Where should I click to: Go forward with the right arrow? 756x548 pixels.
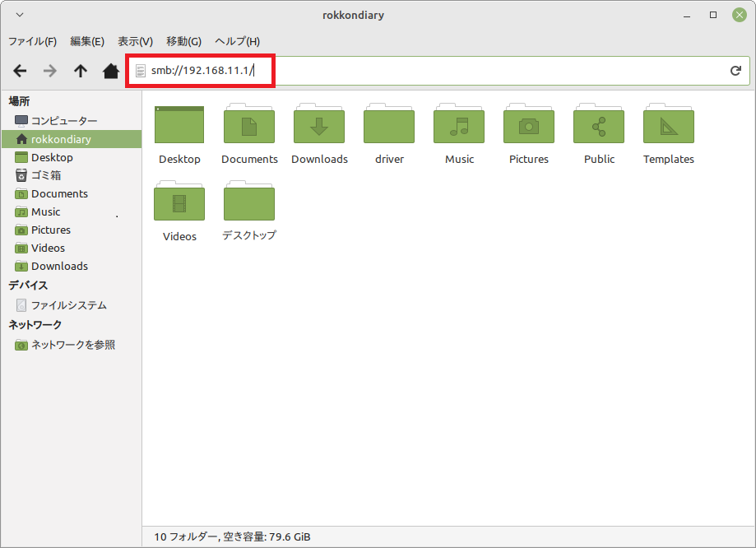(49, 71)
